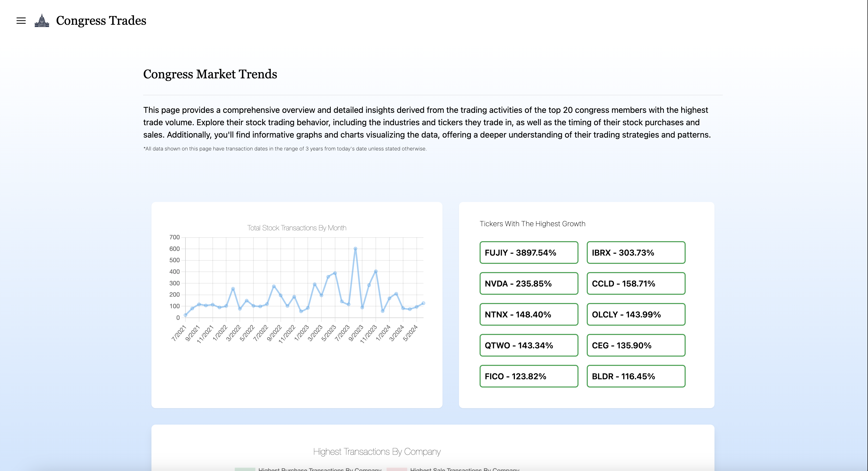Click the first data point at 7/2021

pos(185,315)
